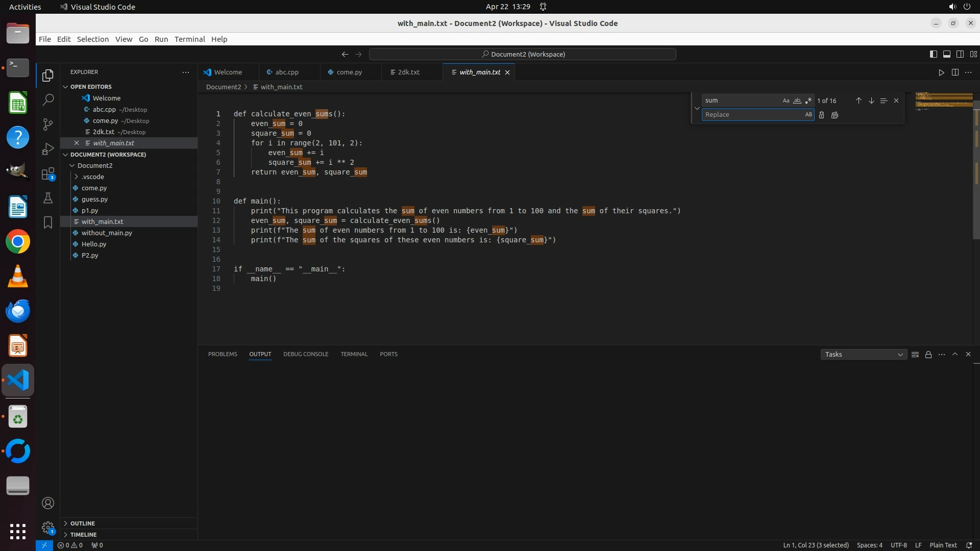The height and width of the screenshot is (551, 980).
Task: Open the Extensions view
Action: coord(48,174)
